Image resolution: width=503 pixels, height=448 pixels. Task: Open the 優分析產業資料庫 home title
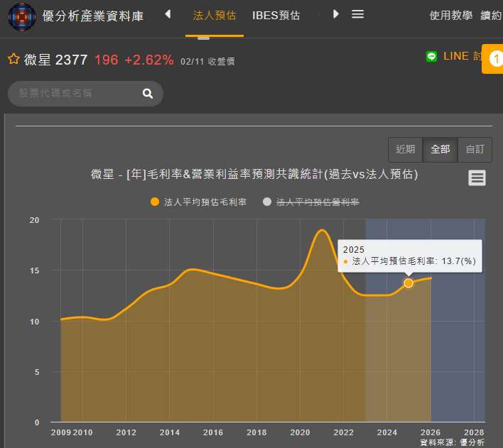tap(93, 16)
